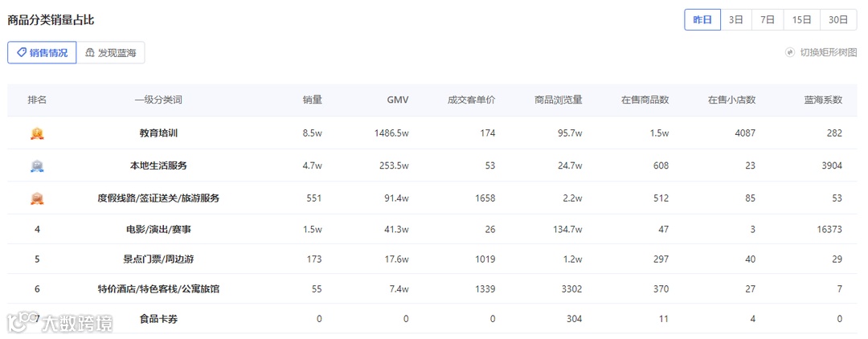This screenshot has height=339, width=868.
Task: Click the 蓝海系数 column header
Action: tap(823, 100)
